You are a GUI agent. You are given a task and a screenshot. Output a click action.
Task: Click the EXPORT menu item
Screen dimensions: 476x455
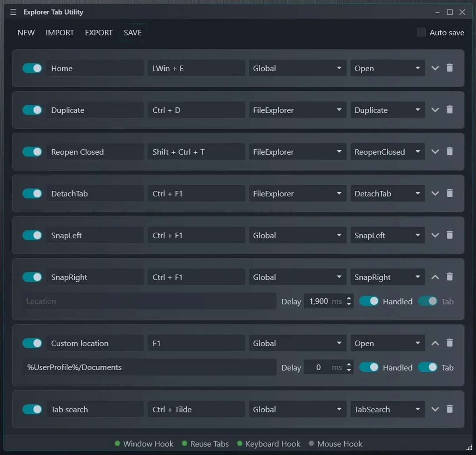click(99, 33)
